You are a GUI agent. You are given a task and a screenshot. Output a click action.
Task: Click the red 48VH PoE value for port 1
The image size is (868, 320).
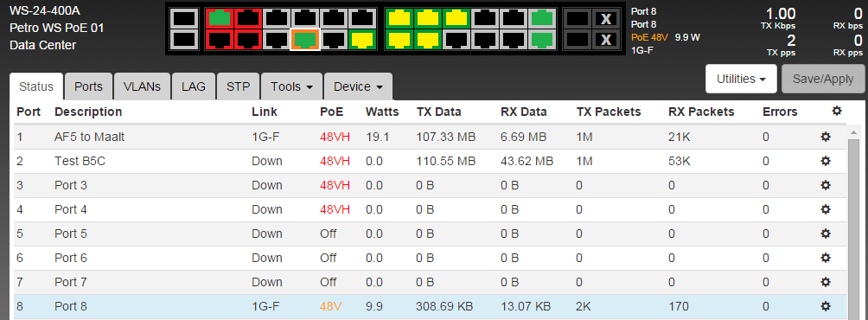pos(335,137)
